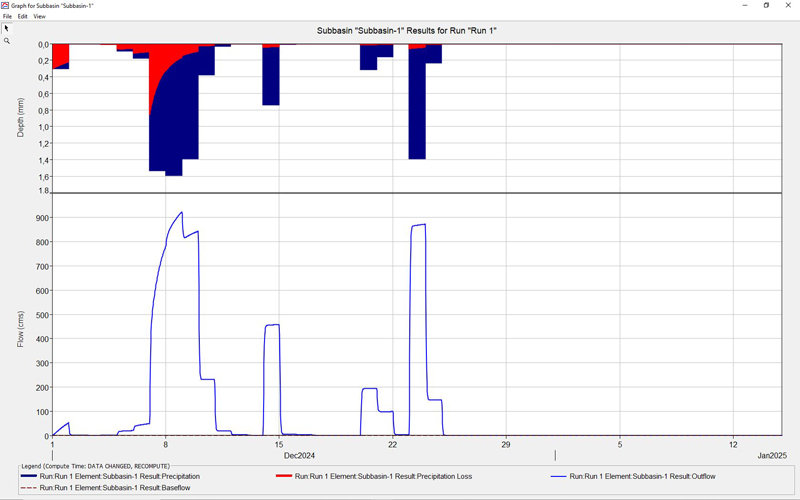Activate the zoom magnifier tool
This screenshot has width=800, height=500.
pyautogui.click(x=6, y=41)
